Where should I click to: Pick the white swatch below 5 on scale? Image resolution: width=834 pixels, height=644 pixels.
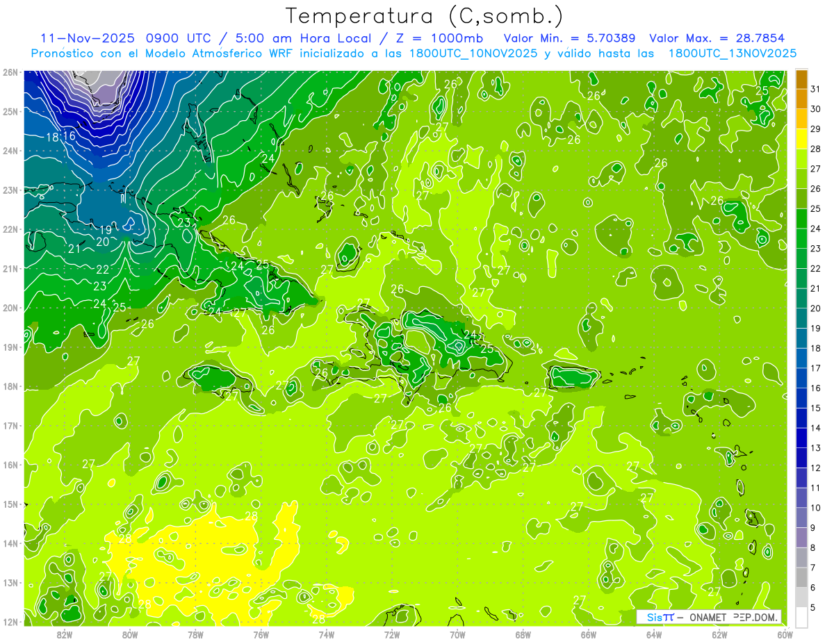coord(801,617)
